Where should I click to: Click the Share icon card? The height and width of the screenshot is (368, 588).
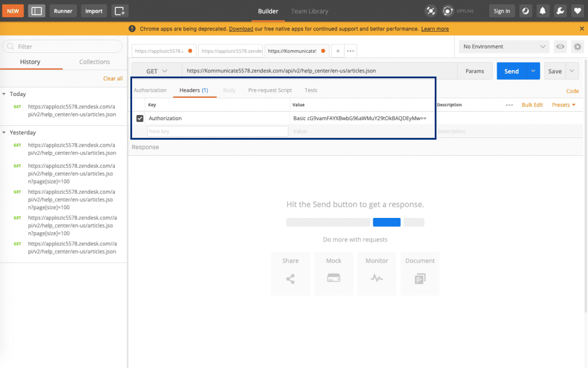click(290, 274)
